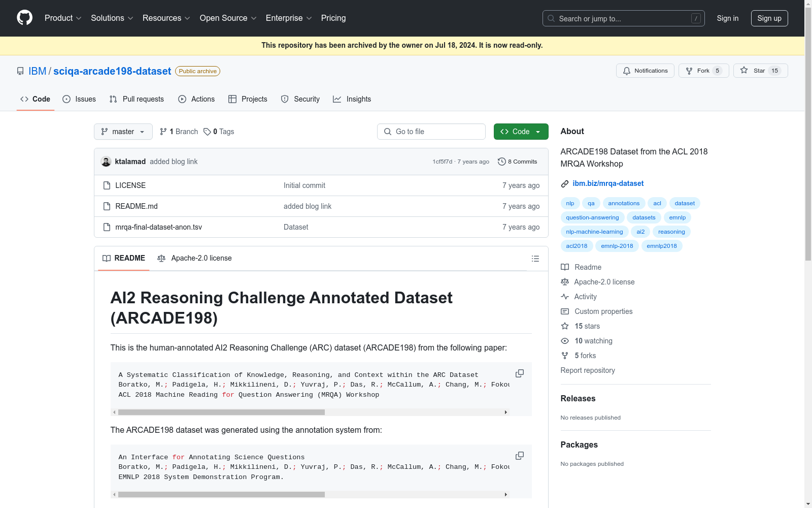Screen dimensions: 812x508
Task: Click the watching eye icon
Action: point(565,341)
